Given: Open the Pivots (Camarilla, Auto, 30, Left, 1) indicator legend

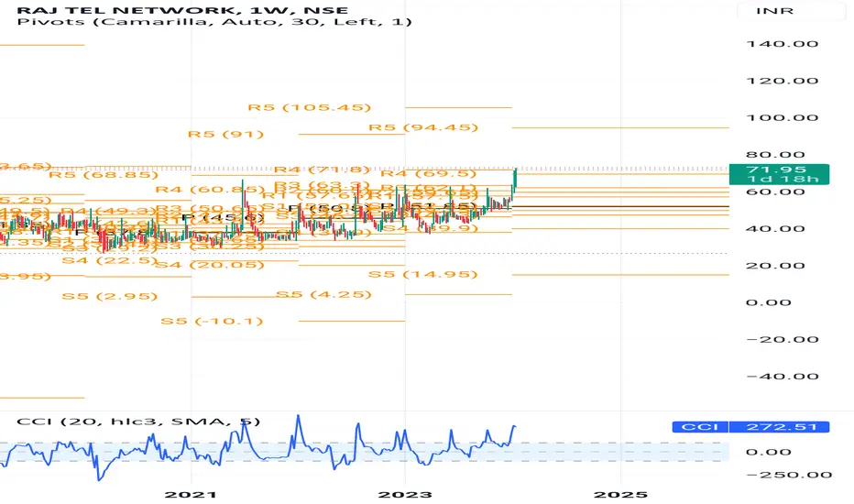Looking at the screenshot, I should coord(214,22).
